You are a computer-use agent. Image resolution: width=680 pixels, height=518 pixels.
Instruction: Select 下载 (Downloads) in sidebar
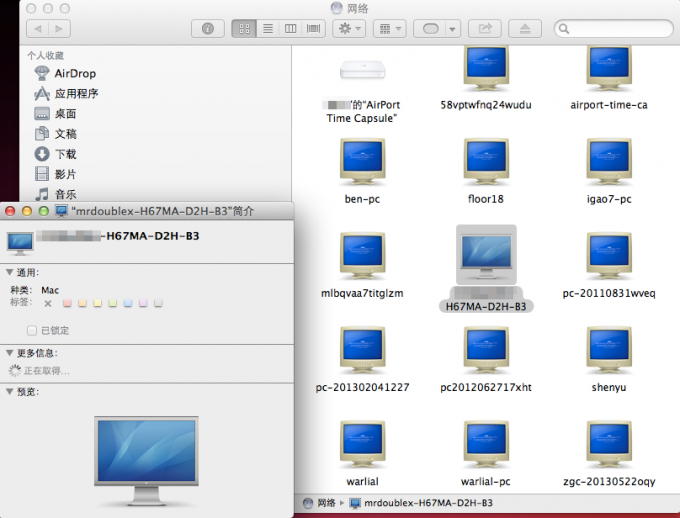click(x=65, y=154)
